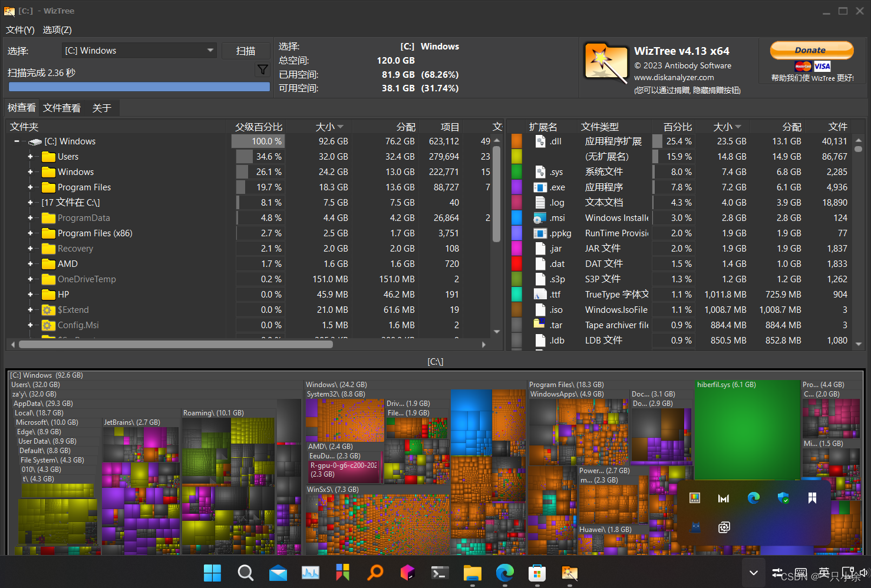This screenshot has width=871, height=588.
Task: Click the orange .dll color swatch
Action: point(517,141)
